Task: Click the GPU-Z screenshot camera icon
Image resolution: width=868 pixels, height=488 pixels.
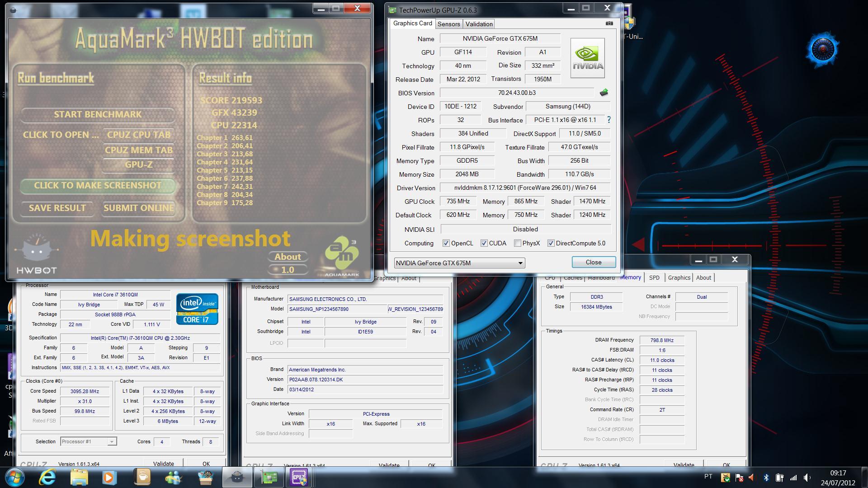Action: tap(609, 23)
